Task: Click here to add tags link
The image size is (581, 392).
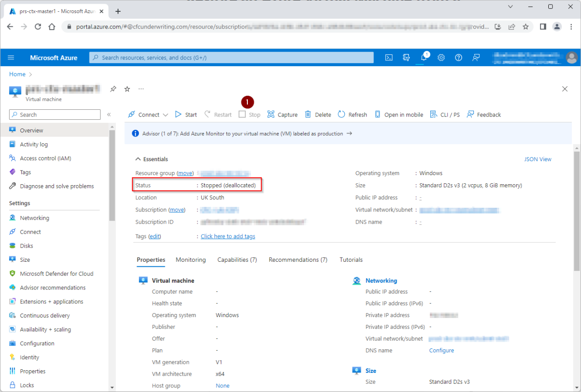Action: pos(228,236)
